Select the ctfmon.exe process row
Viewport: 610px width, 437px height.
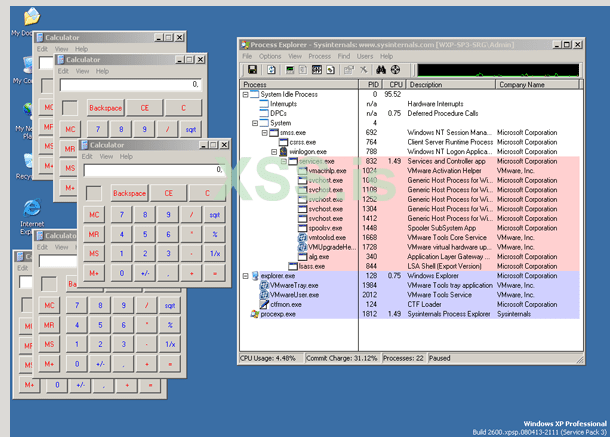tap(284, 304)
